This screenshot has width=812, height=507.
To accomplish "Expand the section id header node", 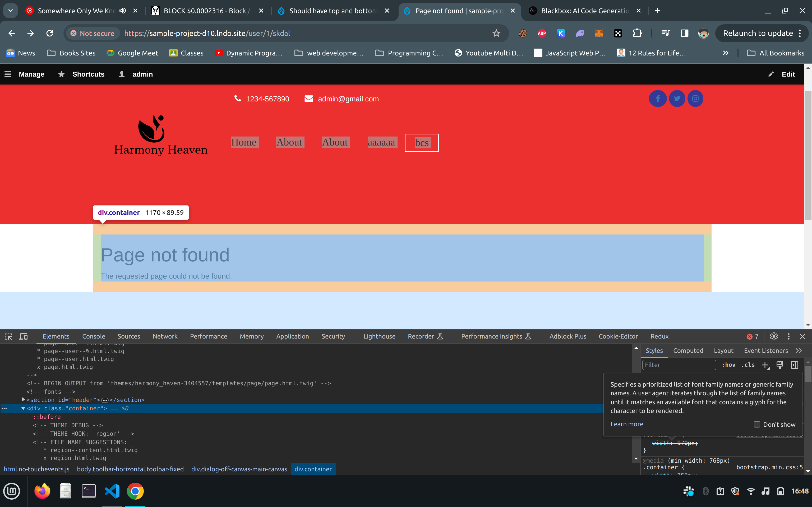I will pos(24,400).
